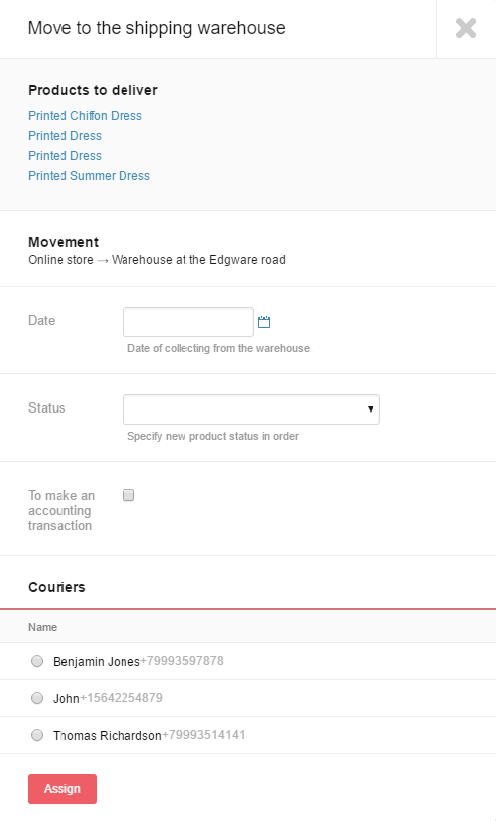The height and width of the screenshot is (821, 496).
Task: Open the Status dropdown
Action: 251,409
